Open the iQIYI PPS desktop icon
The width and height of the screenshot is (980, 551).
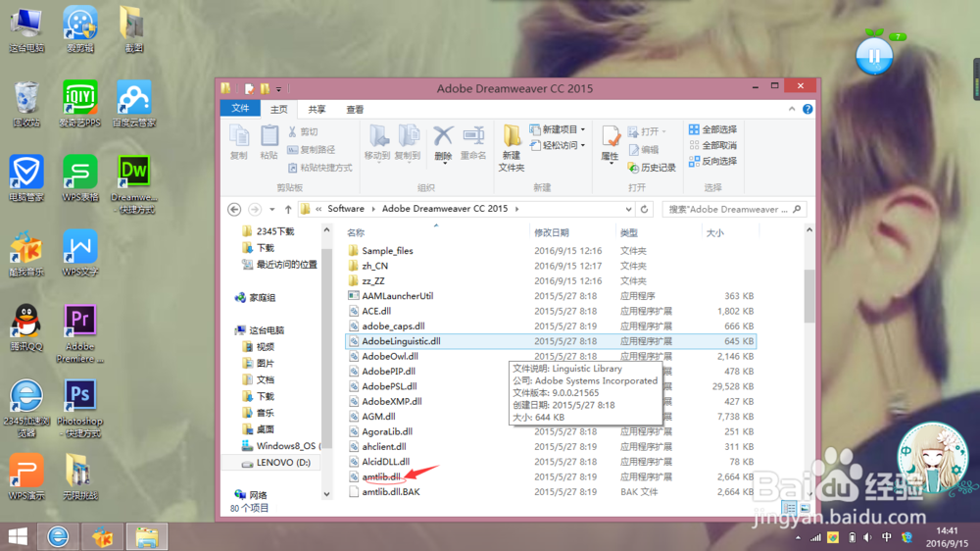pyautogui.click(x=80, y=104)
